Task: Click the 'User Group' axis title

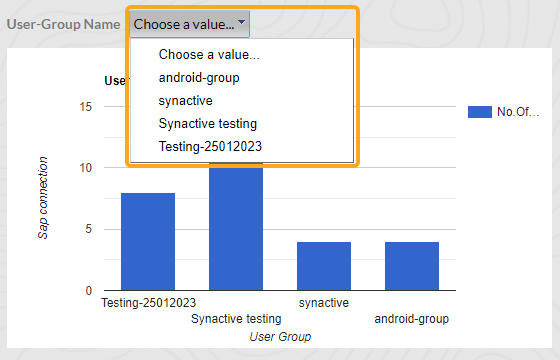Action: 280,336
